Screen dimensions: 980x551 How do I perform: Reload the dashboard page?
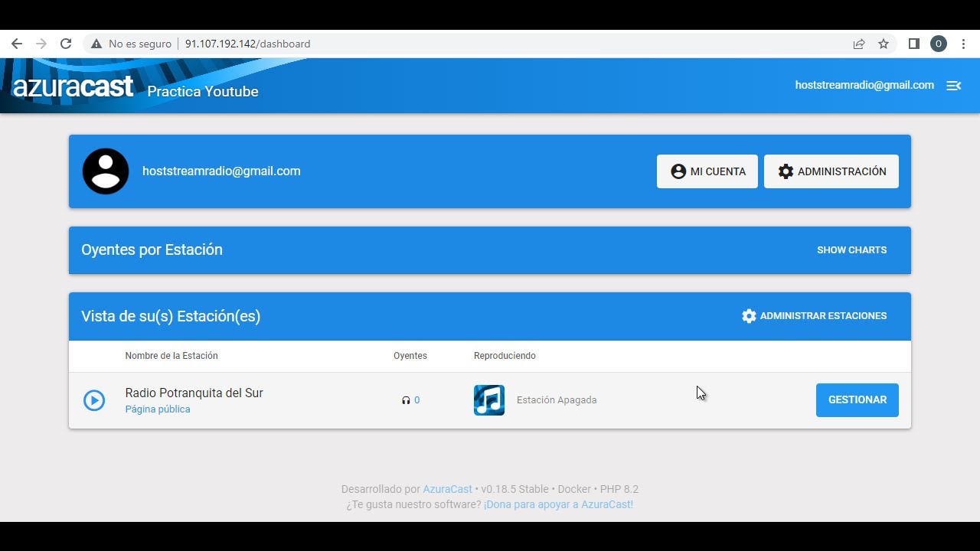(66, 44)
